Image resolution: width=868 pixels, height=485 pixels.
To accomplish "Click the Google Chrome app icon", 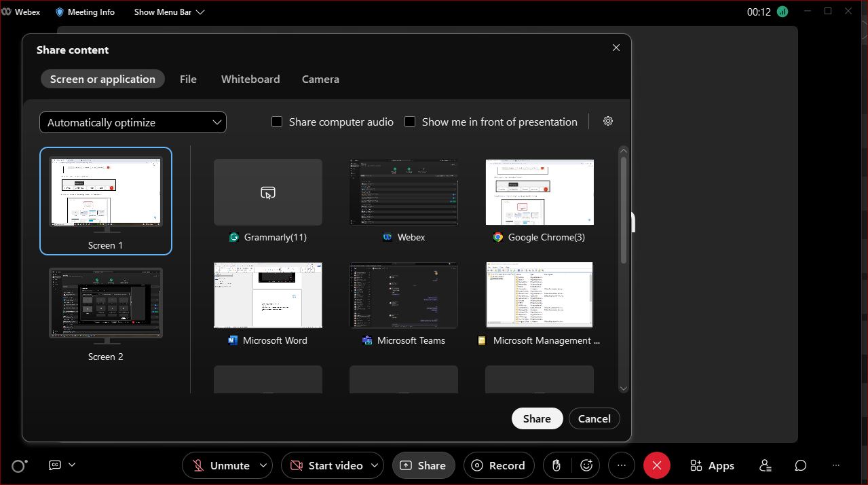I will pyautogui.click(x=498, y=237).
